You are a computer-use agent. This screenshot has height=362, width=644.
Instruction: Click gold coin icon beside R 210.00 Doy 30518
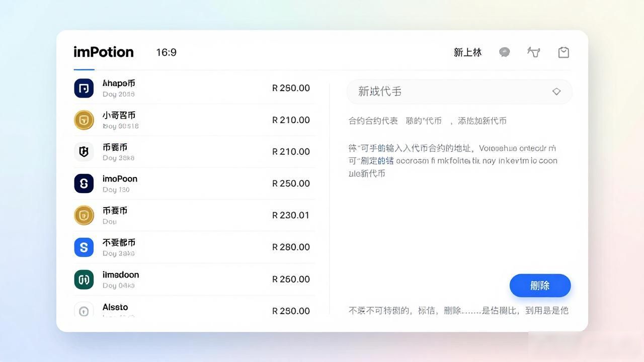(x=84, y=120)
